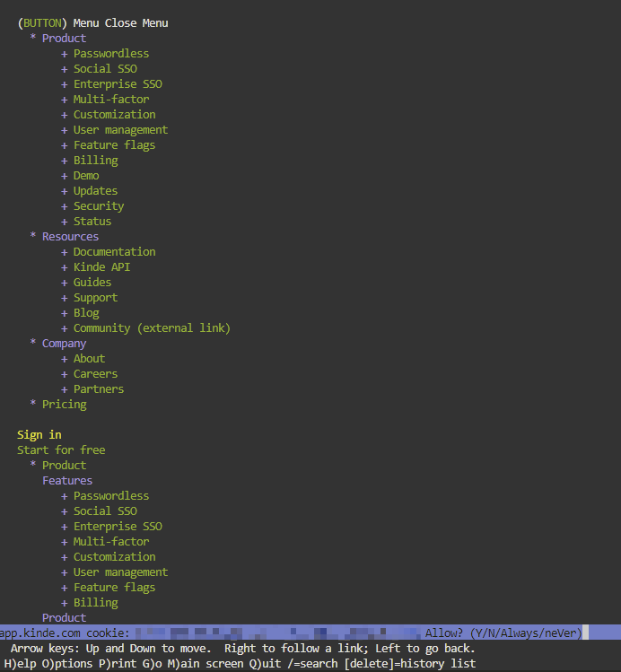Screen dimensions: 621x672
Task: Follow the Demo link
Action: (86, 176)
